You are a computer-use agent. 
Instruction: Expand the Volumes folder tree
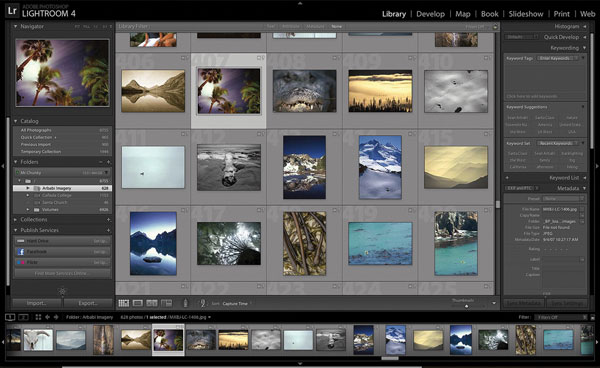tap(28, 210)
